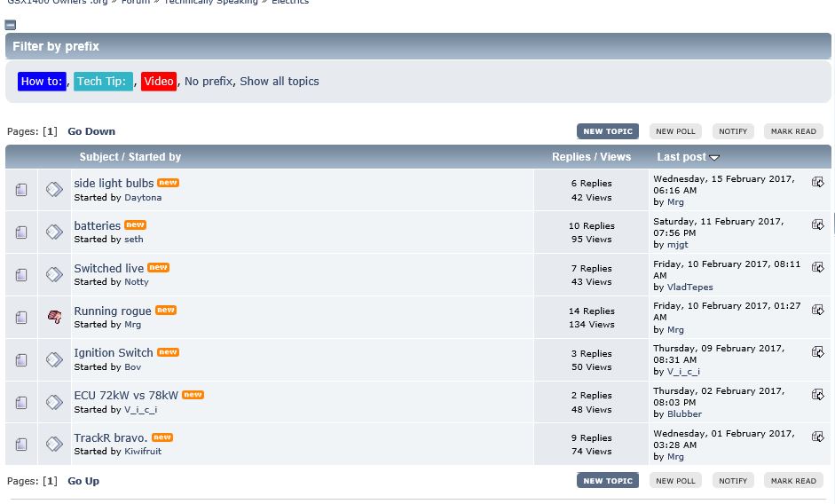Image resolution: width=835 pixels, height=504 pixels.
Task: Click new badge on Running rogue
Action: [166, 310]
